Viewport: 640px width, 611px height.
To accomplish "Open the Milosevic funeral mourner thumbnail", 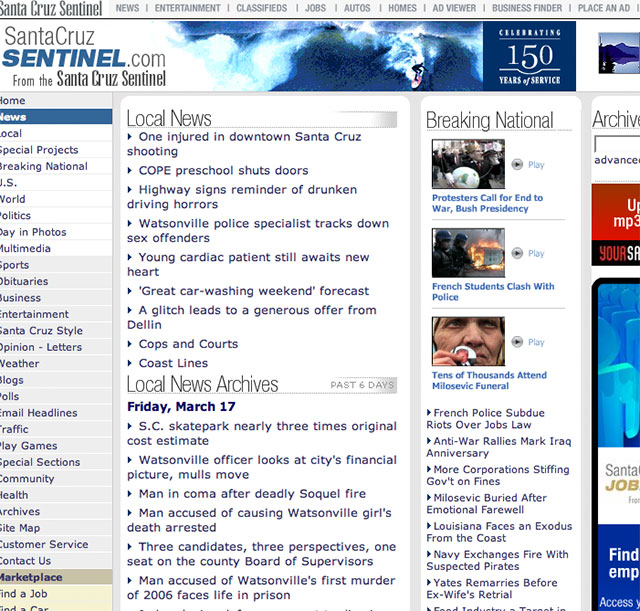I will (x=468, y=341).
